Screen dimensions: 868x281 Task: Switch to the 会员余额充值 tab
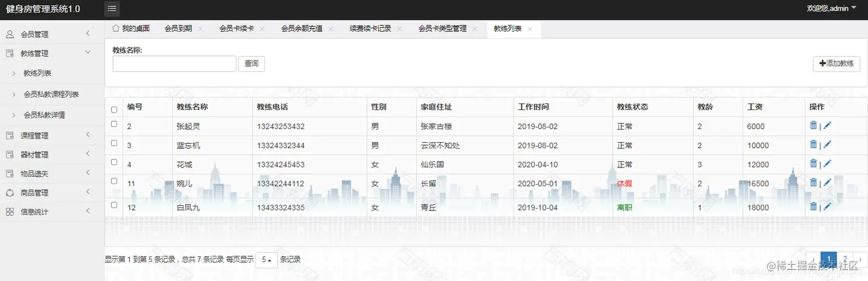point(301,29)
